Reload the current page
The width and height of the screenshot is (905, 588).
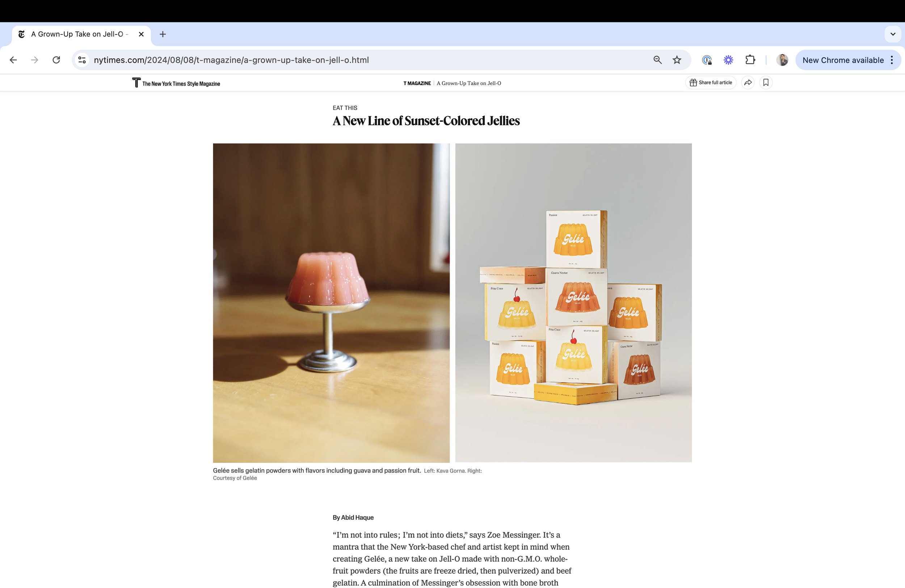(x=56, y=60)
